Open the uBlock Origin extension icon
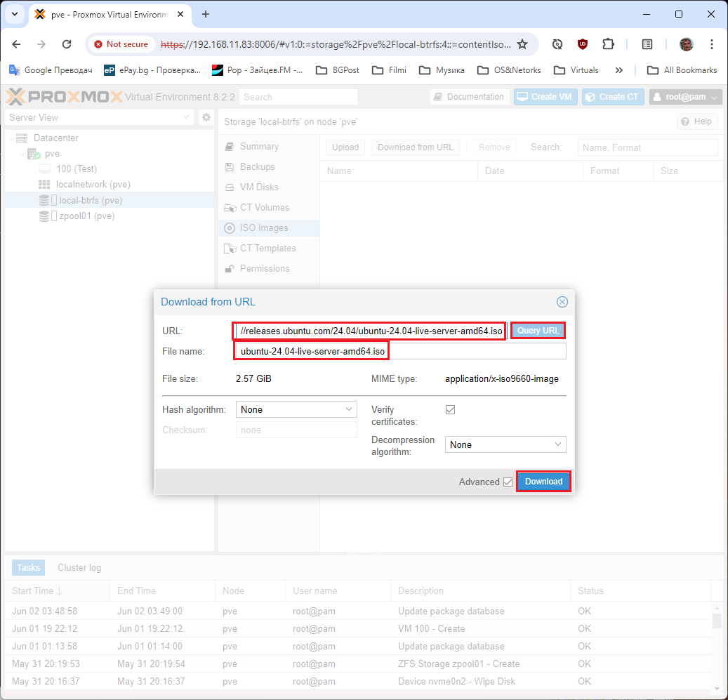The image size is (728, 700). pos(582,44)
